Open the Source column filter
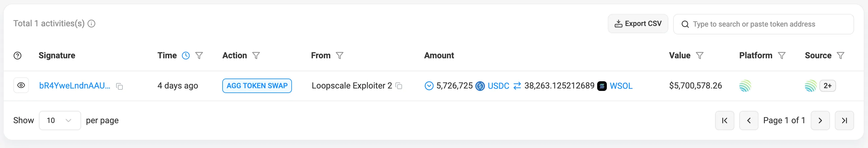 pyautogui.click(x=841, y=56)
